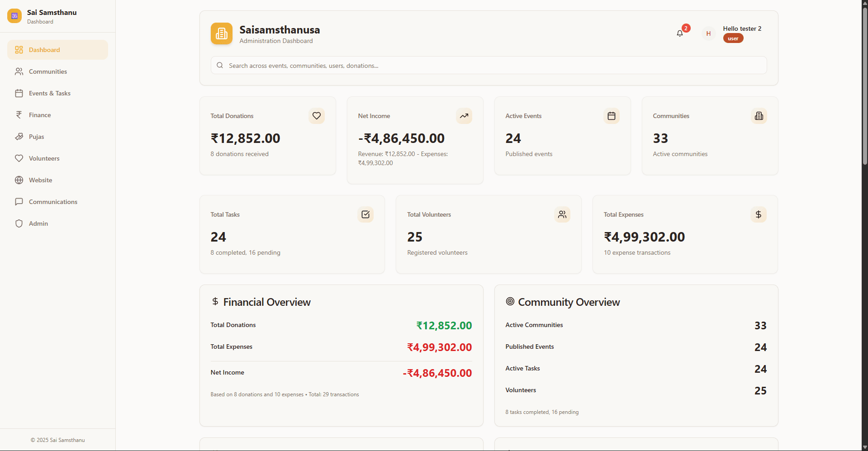Open the Finance rupee icon in sidebar
The width and height of the screenshot is (868, 451).
coord(19,114)
